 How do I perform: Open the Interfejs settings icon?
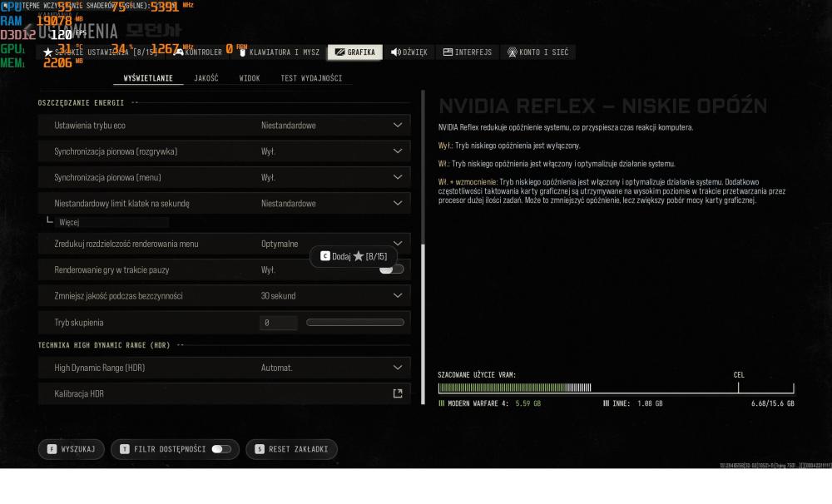click(448, 52)
